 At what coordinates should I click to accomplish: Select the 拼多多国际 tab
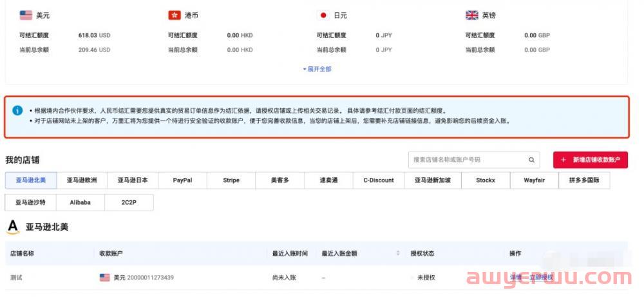(584, 180)
